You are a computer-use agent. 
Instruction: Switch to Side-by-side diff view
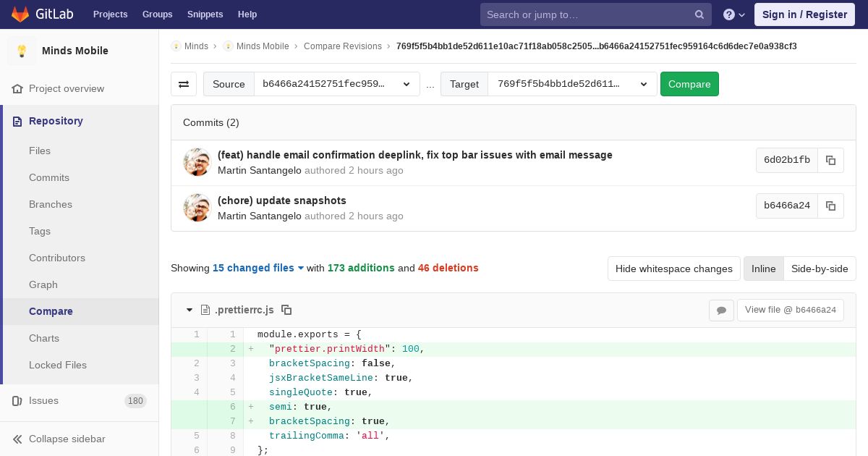[x=820, y=269]
